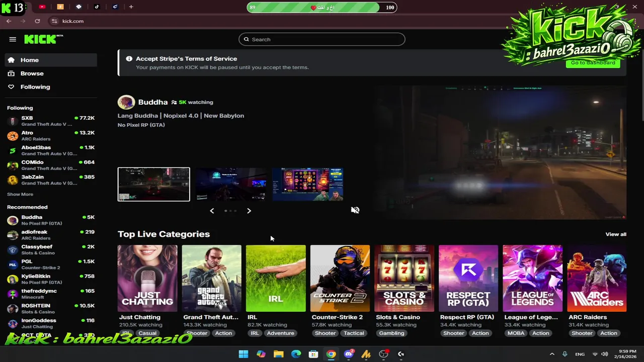Open File Explorer from taskbar

pos(278,354)
